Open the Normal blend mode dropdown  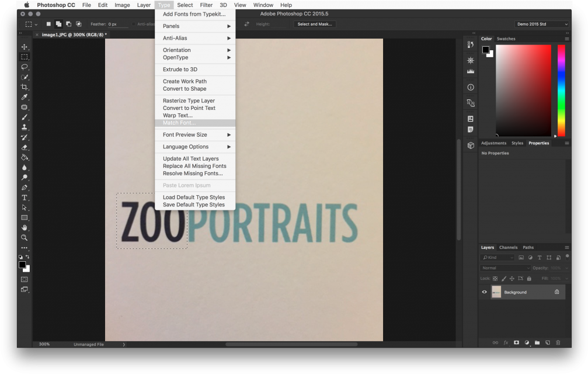point(505,268)
